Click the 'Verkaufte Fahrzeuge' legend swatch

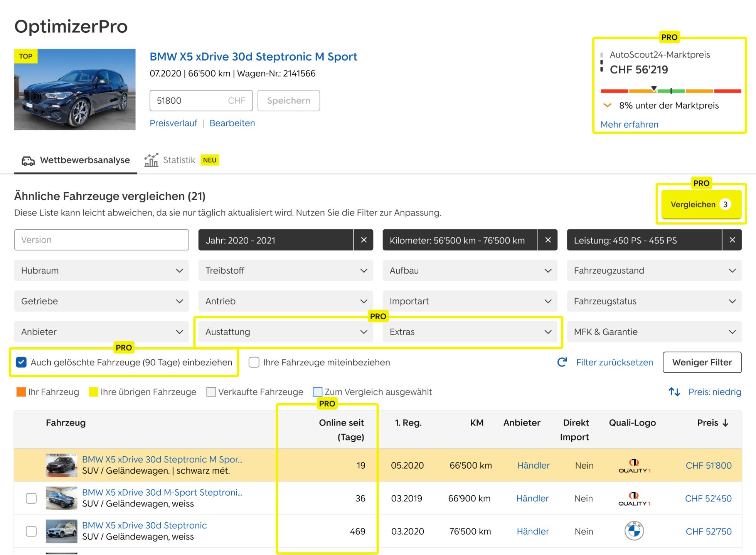(x=211, y=392)
